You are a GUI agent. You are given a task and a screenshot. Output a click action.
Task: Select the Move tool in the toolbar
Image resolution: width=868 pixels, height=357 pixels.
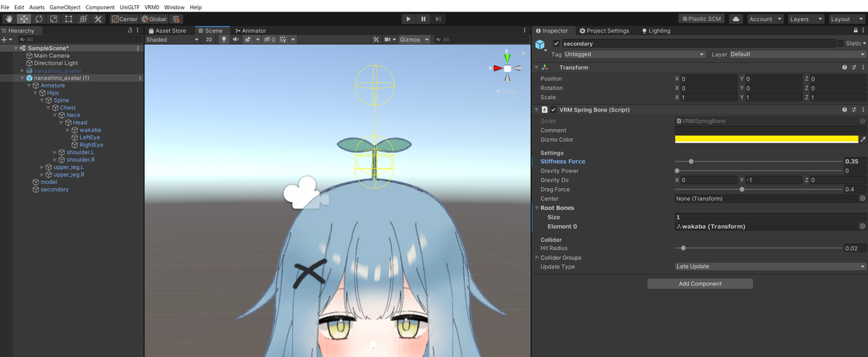click(24, 19)
